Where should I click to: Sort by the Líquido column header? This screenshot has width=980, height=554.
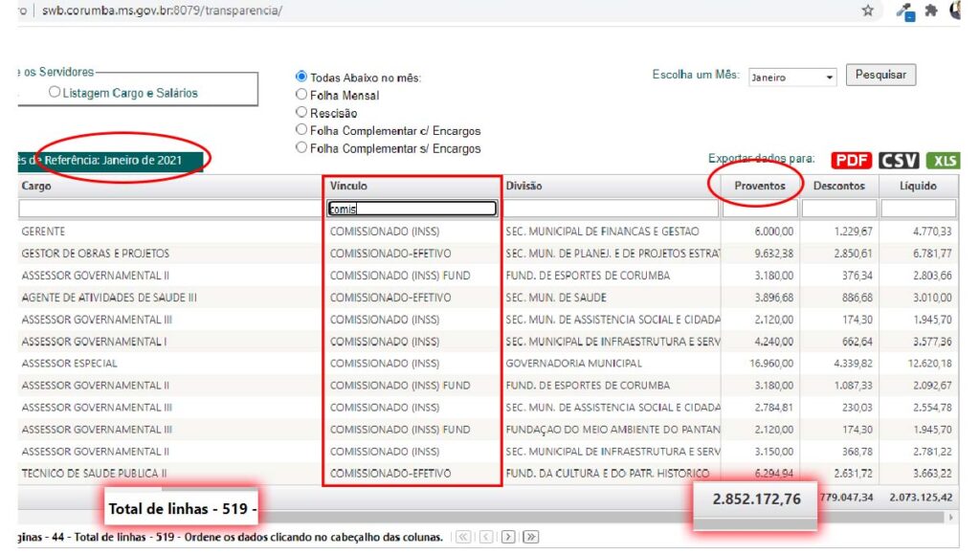[x=918, y=186]
